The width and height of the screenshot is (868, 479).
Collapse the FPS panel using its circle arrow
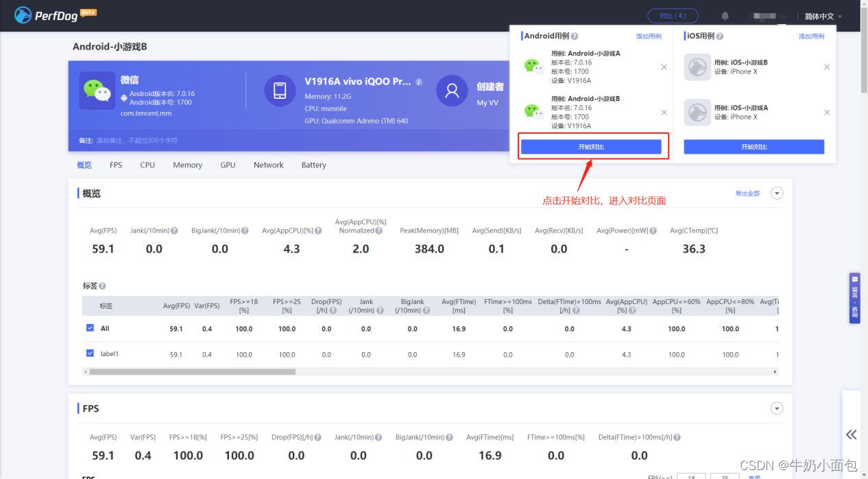pyautogui.click(x=777, y=408)
